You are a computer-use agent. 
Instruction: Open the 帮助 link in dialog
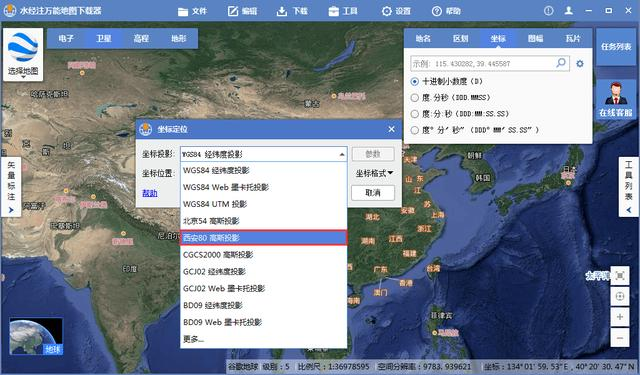pyautogui.click(x=150, y=193)
